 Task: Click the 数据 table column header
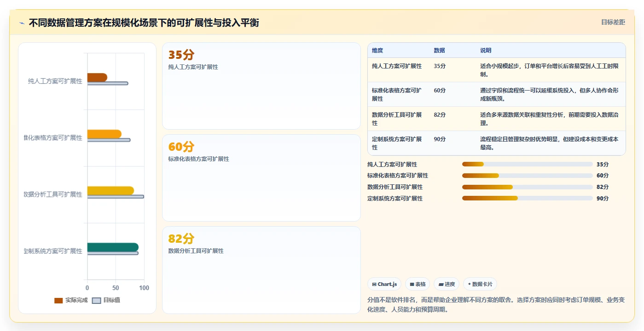pyautogui.click(x=439, y=51)
